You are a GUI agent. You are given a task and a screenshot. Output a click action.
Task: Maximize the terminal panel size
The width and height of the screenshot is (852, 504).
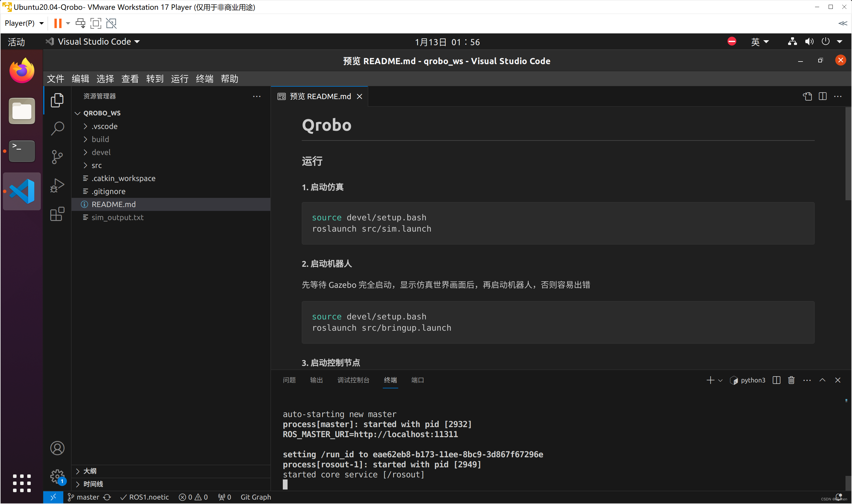tap(822, 380)
